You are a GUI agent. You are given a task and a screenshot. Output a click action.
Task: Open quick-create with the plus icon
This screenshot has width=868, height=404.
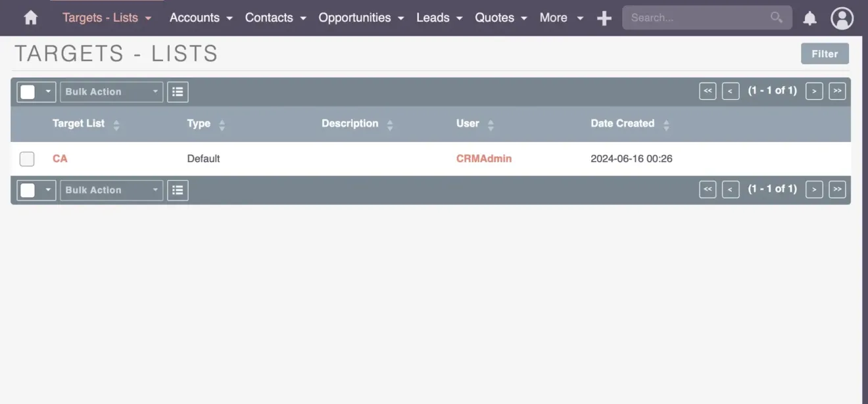coord(604,18)
